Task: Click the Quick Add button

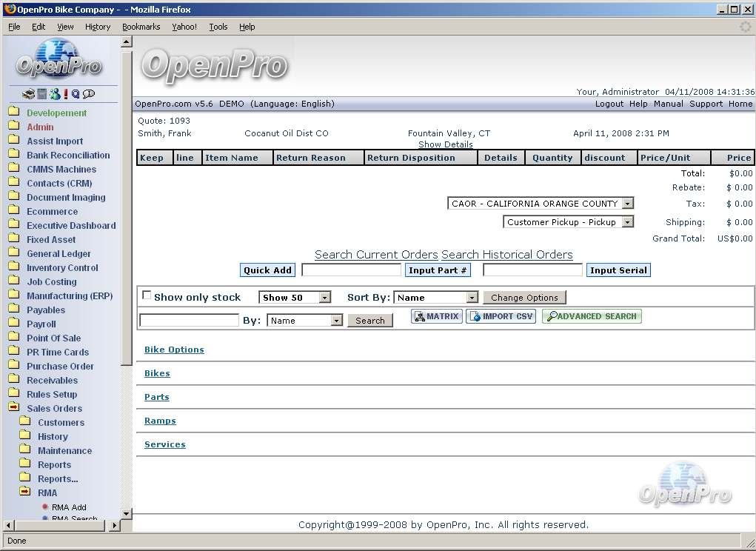Action: tap(267, 270)
